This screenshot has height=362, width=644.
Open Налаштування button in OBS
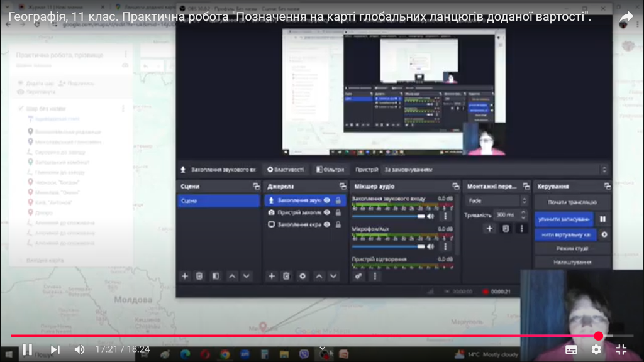point(572,262)
